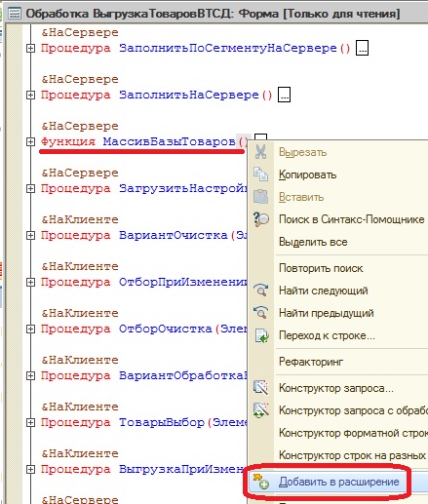Click &НаКлиенте directive above ВариантОчистка
The image size is (428, 504).
[x=80, y=219]
